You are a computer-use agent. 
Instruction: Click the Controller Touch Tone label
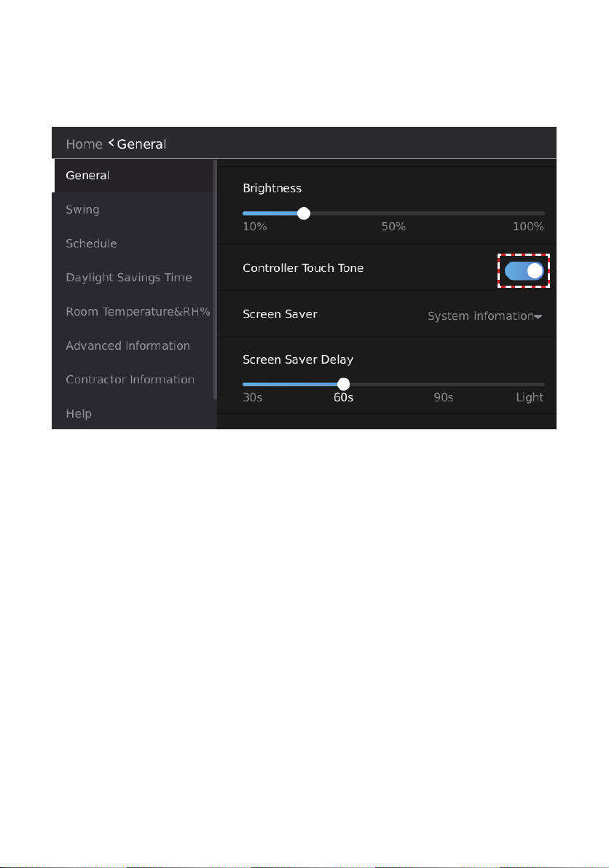click(303, 268)
